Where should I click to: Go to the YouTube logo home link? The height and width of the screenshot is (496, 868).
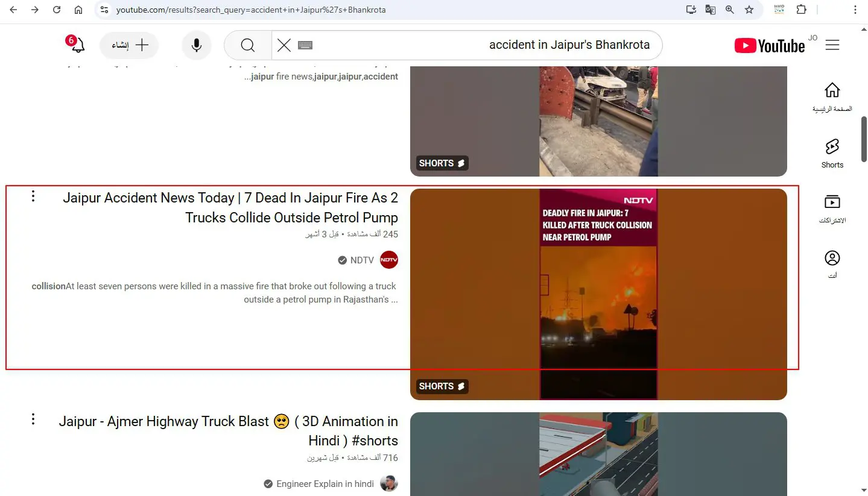770,45
